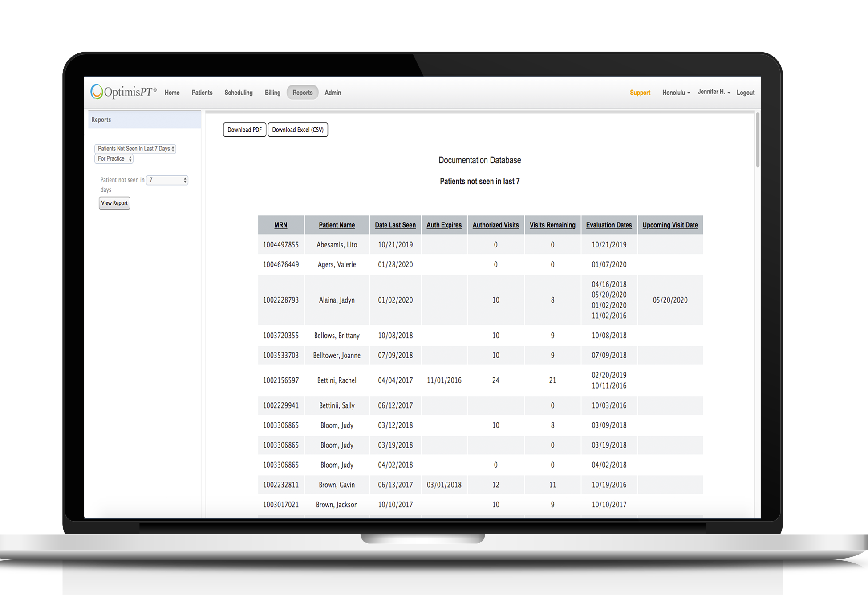Image resolution: width=868 pixels, height=595 pixels.
Task: Open the Patients Not Seen report selector
Action: point(135,149)
